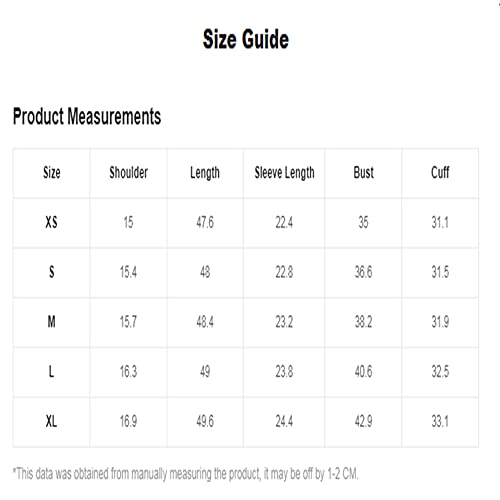This screenshot has width=500, height=500.
Task: Select the M size row label
Action: tap(51, 322)
